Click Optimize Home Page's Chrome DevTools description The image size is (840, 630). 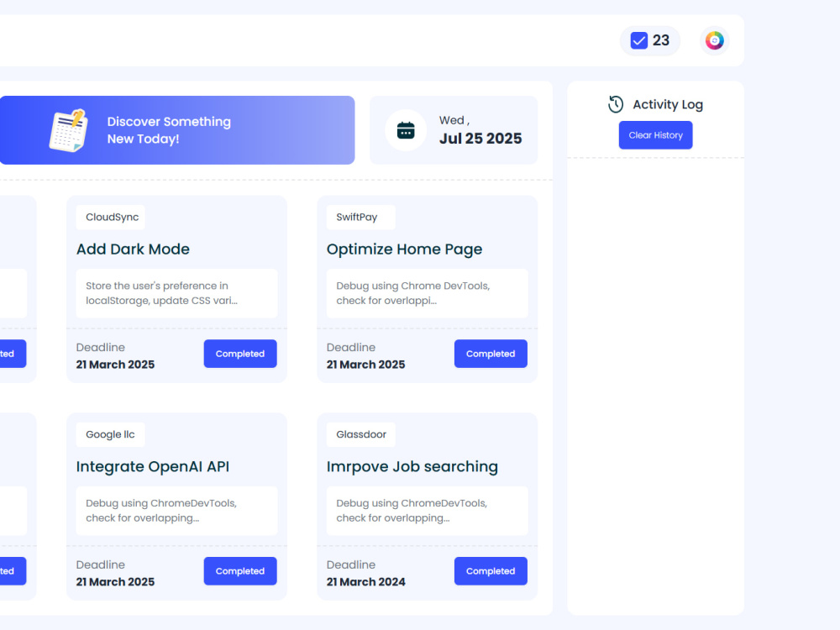[413, 293]
